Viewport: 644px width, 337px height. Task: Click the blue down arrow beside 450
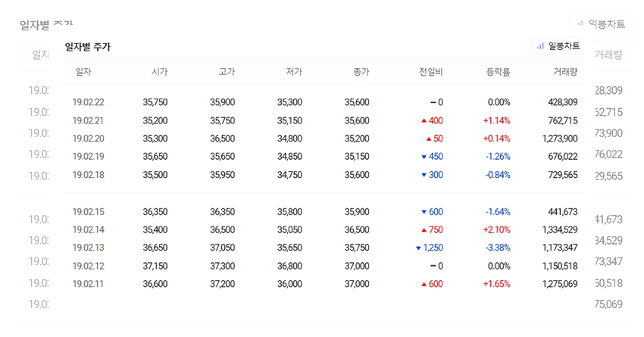(424, 157)
